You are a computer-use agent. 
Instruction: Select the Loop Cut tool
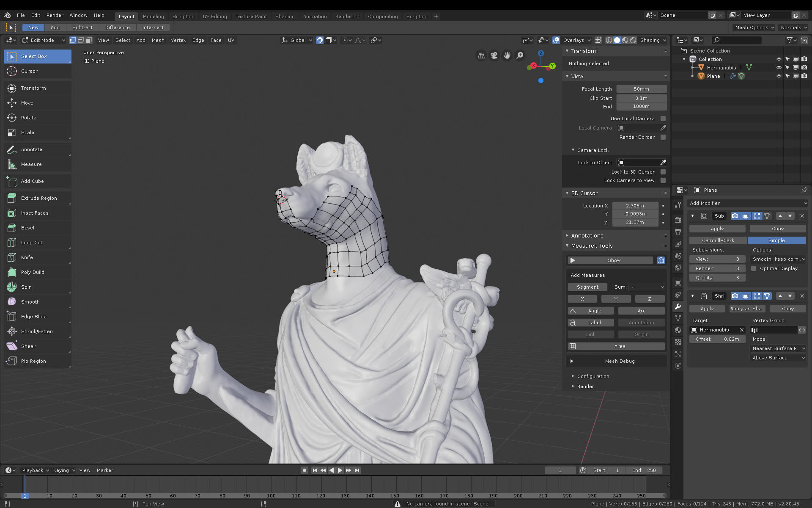(x=32, y=243)
